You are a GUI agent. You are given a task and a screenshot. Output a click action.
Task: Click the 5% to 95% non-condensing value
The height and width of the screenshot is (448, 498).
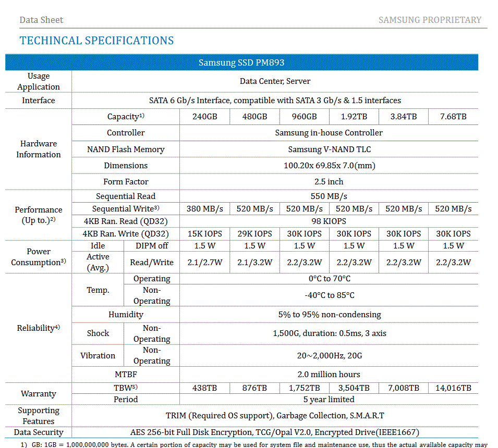click(x=330, y=315)
